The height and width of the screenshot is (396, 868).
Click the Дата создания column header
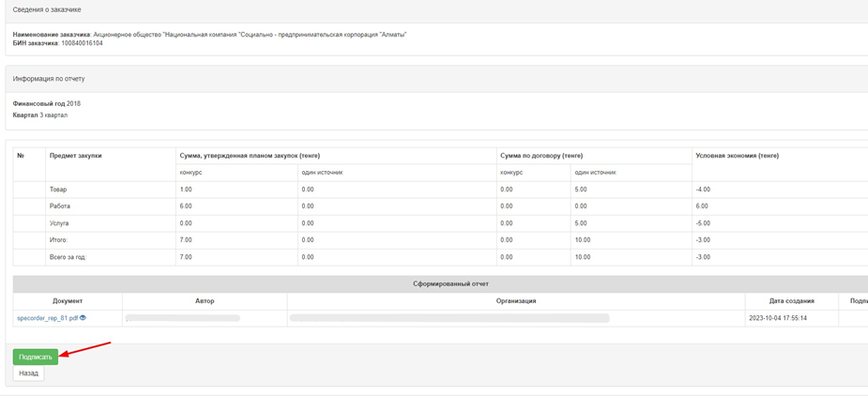790,301
